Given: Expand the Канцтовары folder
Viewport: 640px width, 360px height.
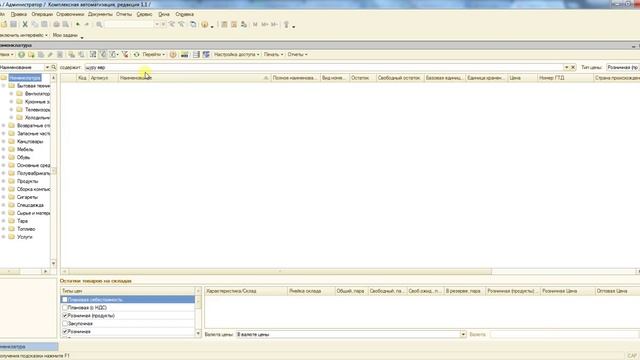Looking at the screenshot, I should click(x=4, y=142).
